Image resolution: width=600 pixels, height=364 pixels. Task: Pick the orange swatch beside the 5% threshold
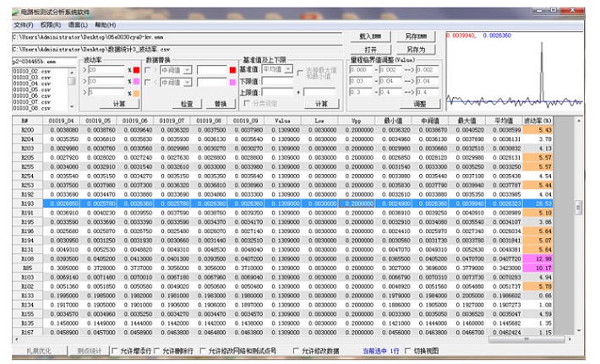[136, 93]
